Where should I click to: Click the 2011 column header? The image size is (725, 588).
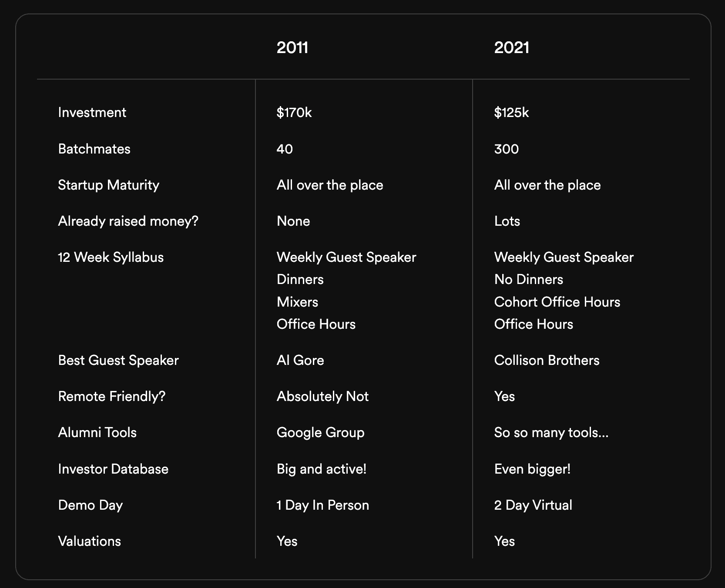point(292,47)
